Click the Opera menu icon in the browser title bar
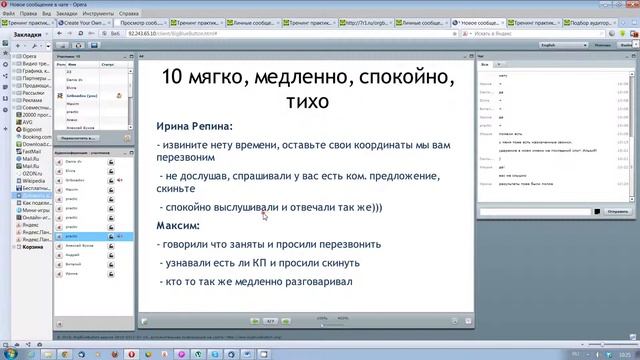 4,4
